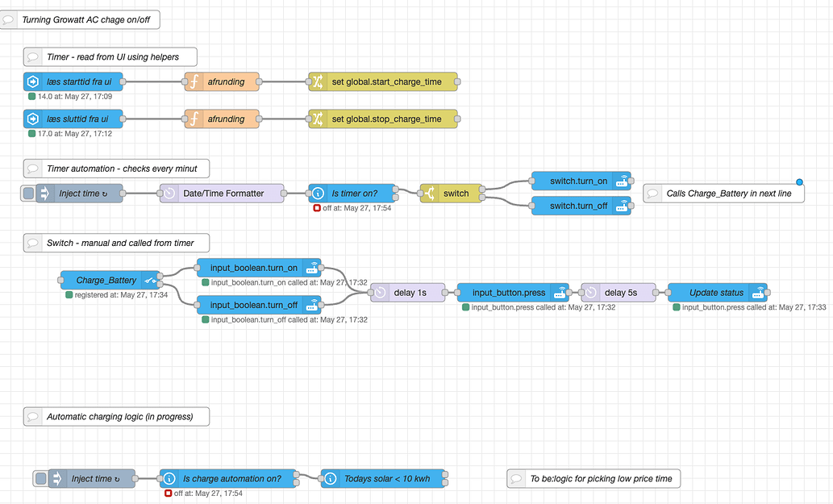The image size is (833, 504).
Task: Click the Home Assistant icon on switch.turn_off node
Action: 623,206
